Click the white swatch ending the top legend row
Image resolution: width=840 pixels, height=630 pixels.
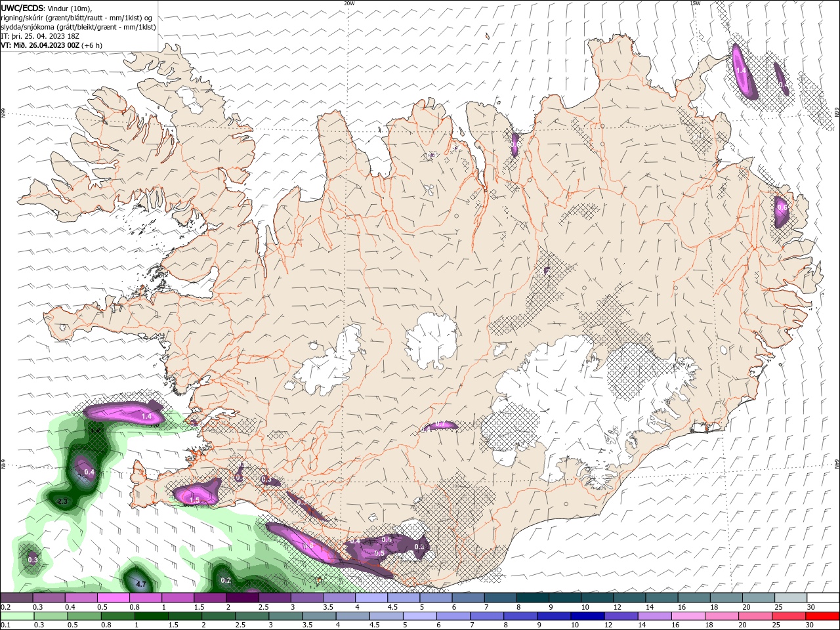click(x=824, y=598)
